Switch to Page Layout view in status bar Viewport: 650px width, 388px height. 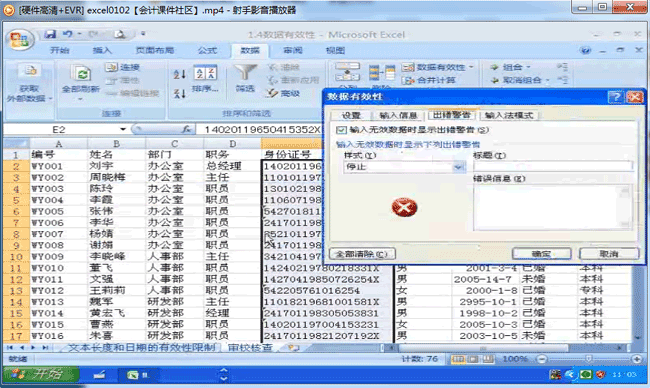click(473, 359)
